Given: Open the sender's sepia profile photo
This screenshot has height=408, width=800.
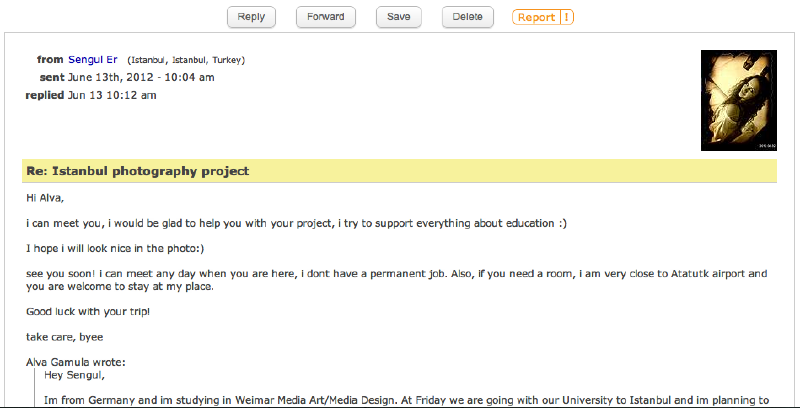Looking at the screenshot, I should 739,100.
